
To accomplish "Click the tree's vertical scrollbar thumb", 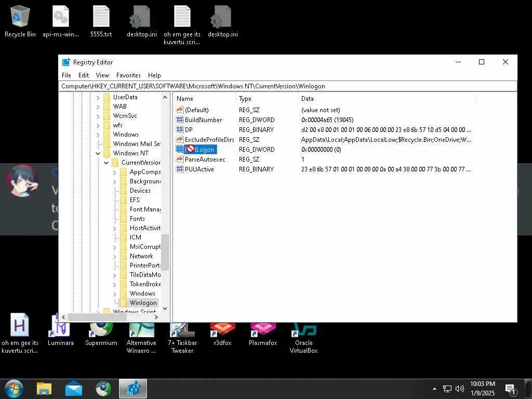I will pyautogui.click(x=165, y=252).
